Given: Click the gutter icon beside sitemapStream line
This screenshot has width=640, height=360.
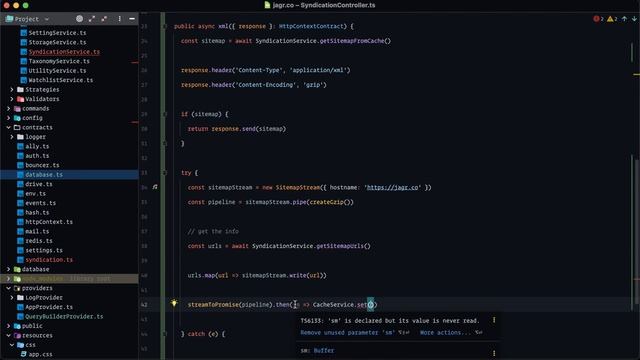Looking at the screenshot, I should [155, 187].
